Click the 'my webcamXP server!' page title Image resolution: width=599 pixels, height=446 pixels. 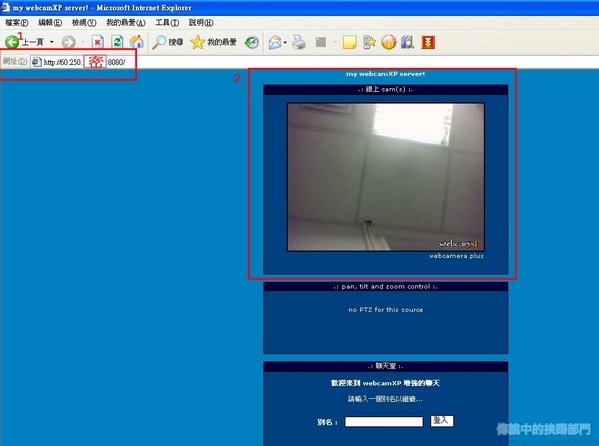[385, 74]
